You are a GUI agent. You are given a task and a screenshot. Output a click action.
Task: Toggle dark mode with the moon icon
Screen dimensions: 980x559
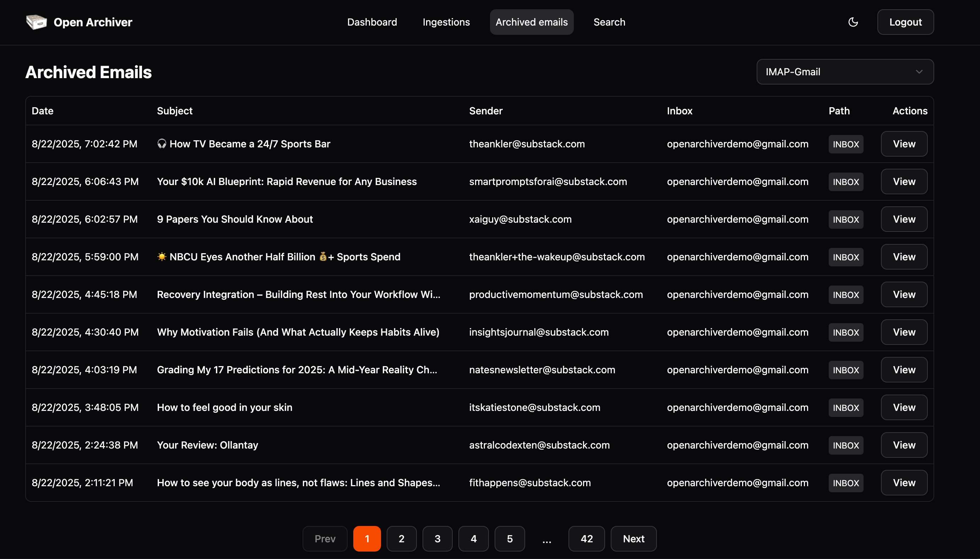tap(853, 22)
